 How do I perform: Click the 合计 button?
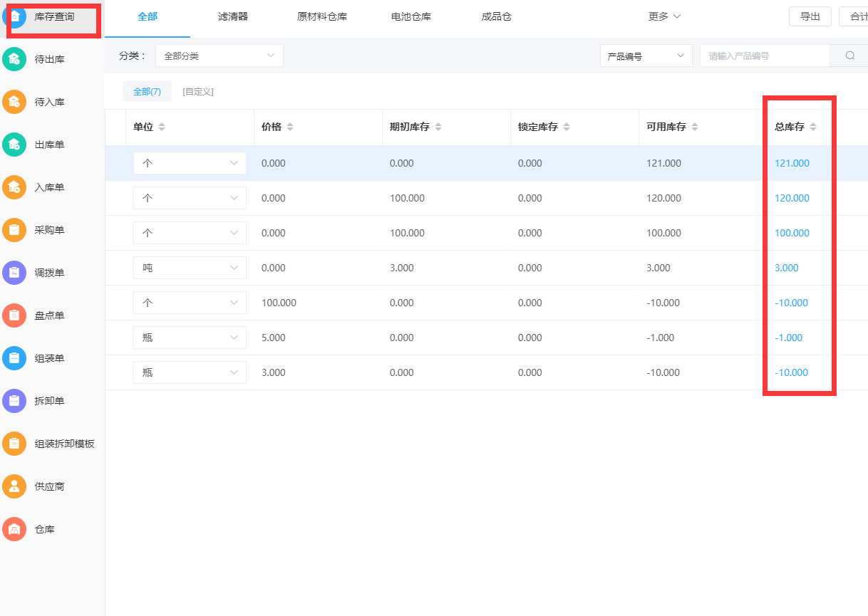click(x=854, y=16)
